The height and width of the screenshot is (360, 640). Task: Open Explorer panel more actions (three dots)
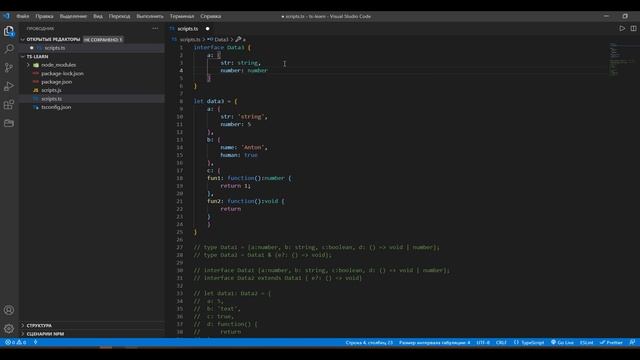[155, 29]
